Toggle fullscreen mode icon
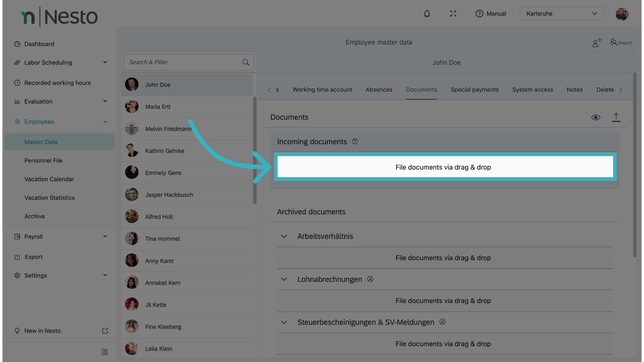The height and width of the screenshot is (362, 644). (x=453, y=14)
